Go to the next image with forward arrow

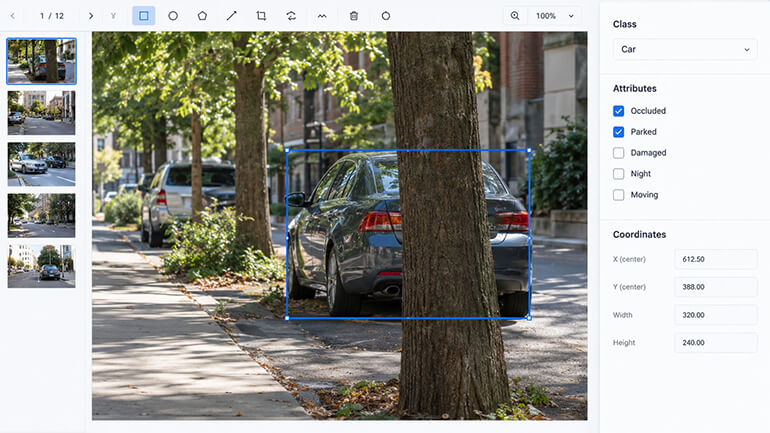tap(91, 16)
